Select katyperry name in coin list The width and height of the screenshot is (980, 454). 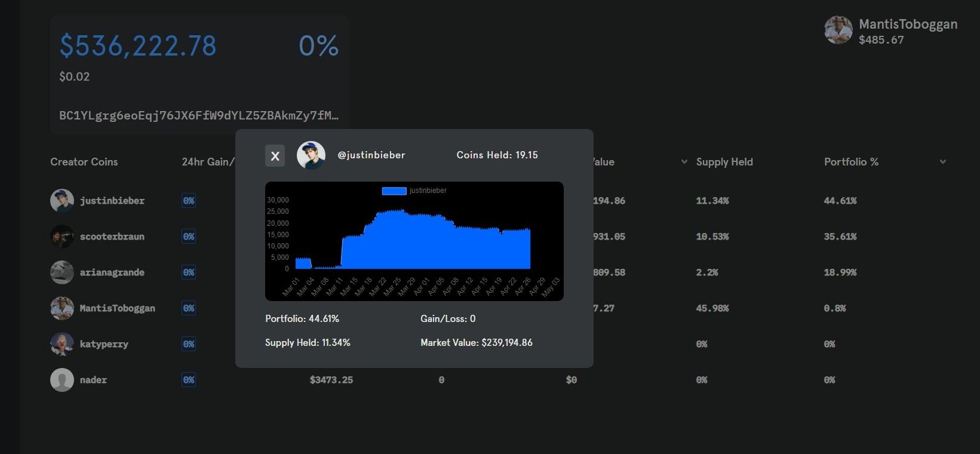coord(104,344)
